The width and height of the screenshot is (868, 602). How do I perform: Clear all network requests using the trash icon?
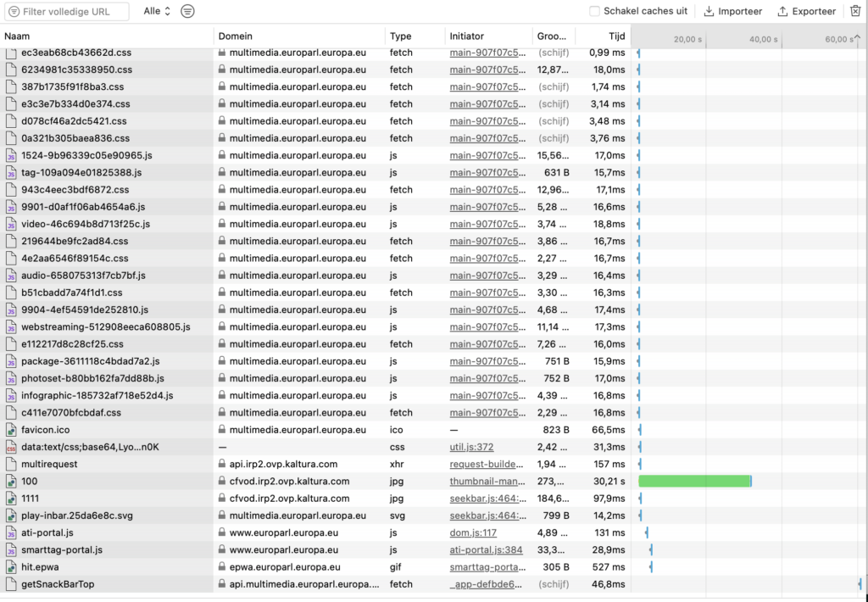(855, 11)
